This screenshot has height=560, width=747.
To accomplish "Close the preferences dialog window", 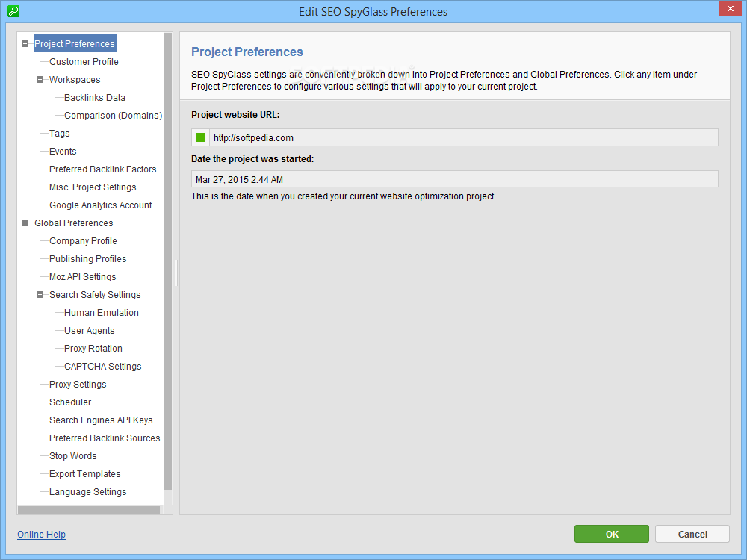I will [x=731, y=8].
